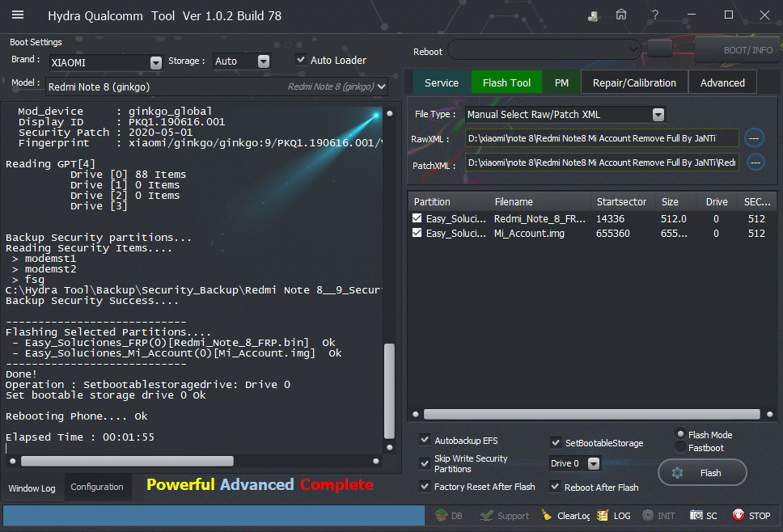Viewport: 783px width, 532px height.
Task: Uncheck the Redmi_Note_8_FRP partition row
Action: pos(417,218)
